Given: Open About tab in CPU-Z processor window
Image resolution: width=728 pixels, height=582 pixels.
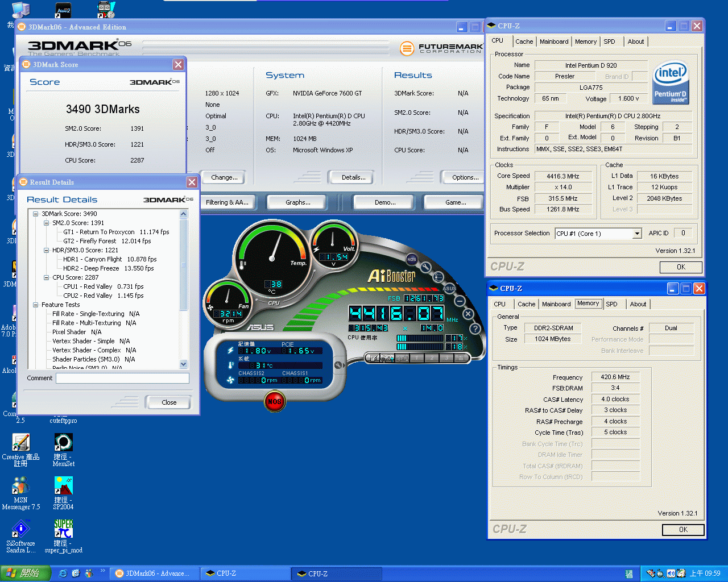Looking at the screenshot, I should click(x=636, y=41).
